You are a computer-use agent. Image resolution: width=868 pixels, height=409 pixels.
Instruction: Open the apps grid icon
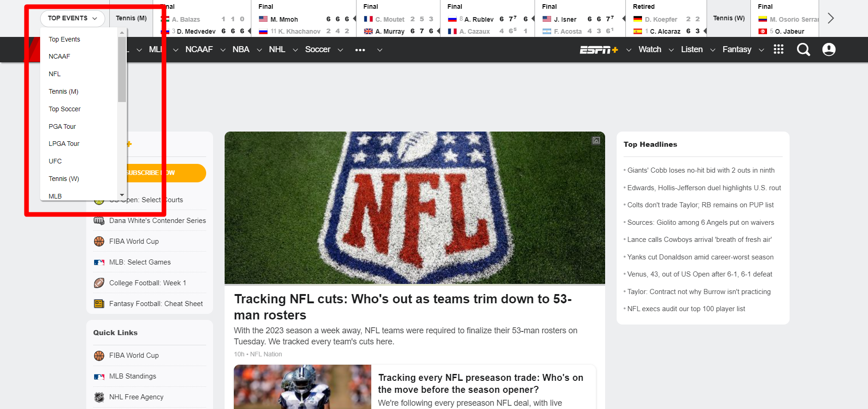(779, 49)
